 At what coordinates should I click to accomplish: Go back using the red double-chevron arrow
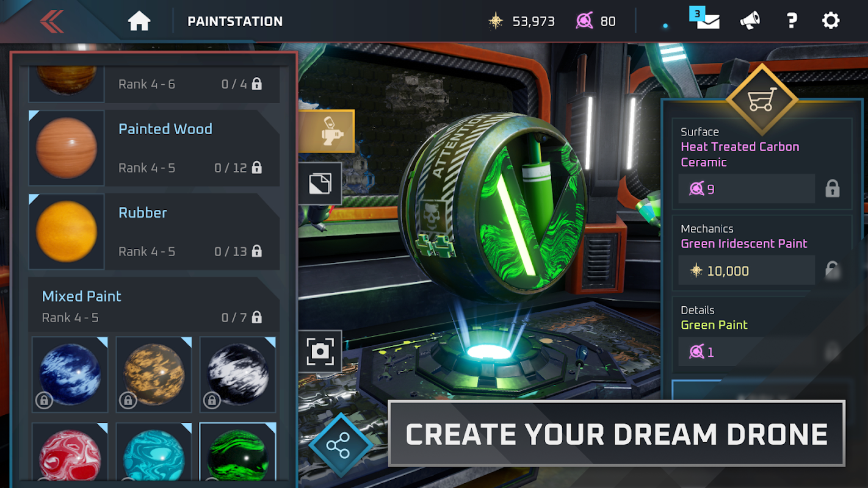52,21
